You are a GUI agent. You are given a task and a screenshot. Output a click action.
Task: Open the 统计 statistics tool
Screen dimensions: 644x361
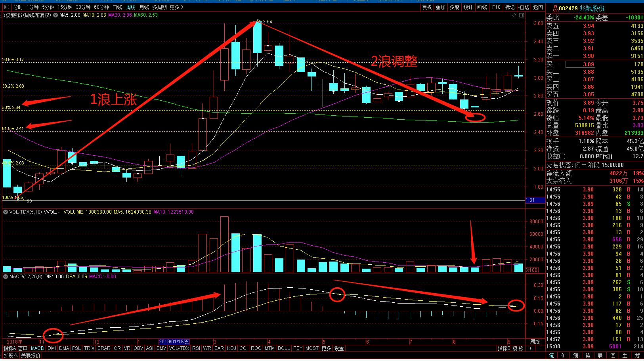click(x=468, y=7)
